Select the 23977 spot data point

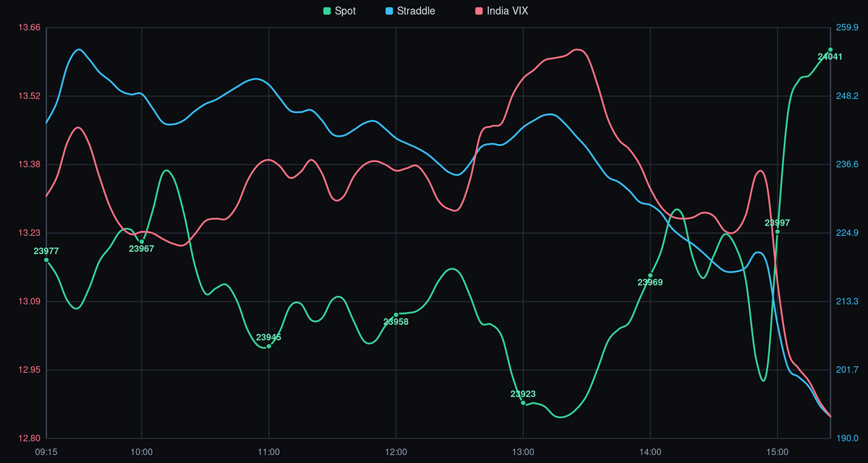tap(46, 260)
